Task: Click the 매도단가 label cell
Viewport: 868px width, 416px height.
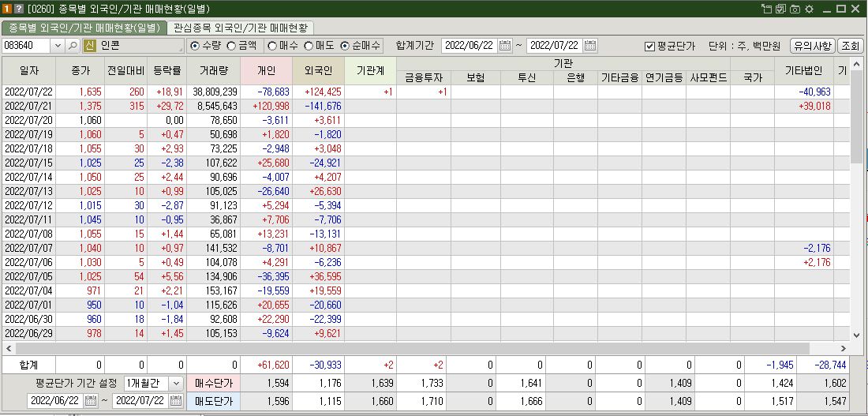Action: coord(213,400)
